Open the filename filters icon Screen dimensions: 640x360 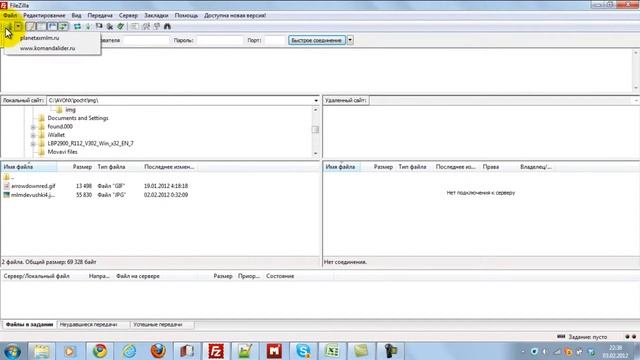(134, 27)
